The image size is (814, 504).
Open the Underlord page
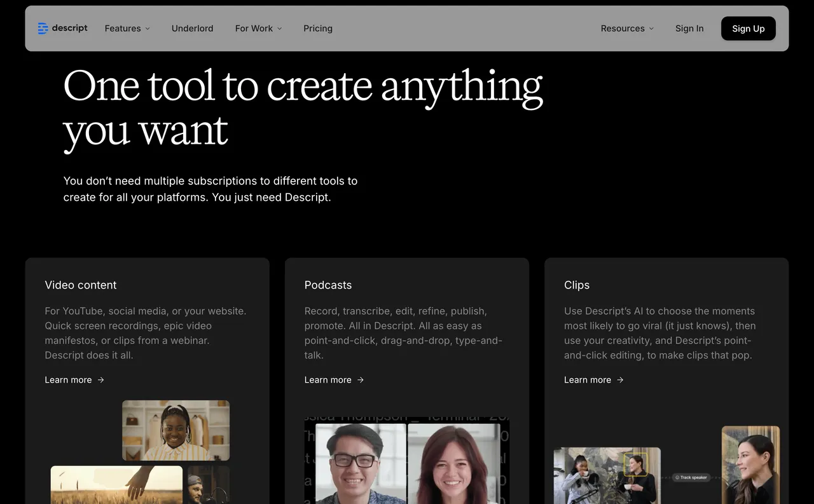192,28
